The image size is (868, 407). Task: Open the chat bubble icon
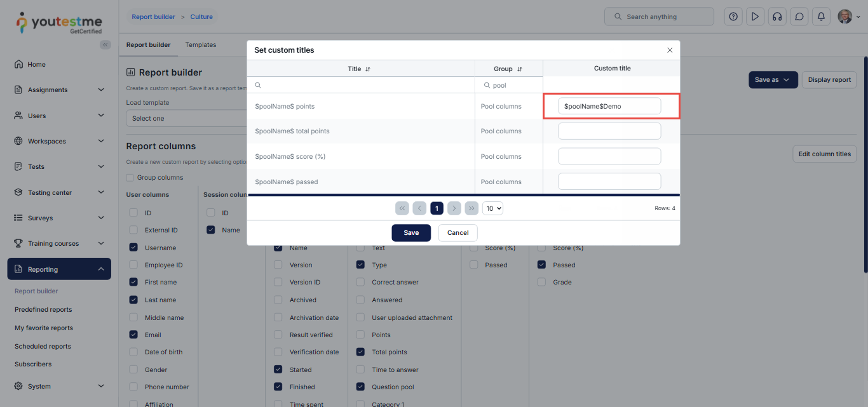(799, 17)
